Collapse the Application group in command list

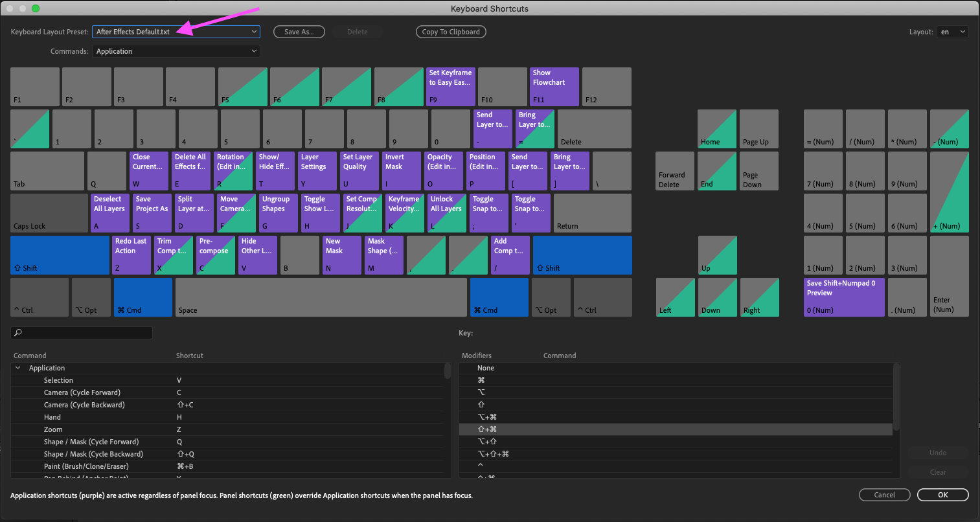click(18, 368)
